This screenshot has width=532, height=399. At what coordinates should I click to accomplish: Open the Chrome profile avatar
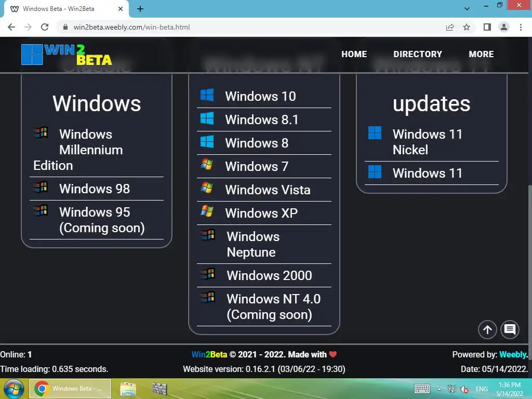click(x=504, y=27)
